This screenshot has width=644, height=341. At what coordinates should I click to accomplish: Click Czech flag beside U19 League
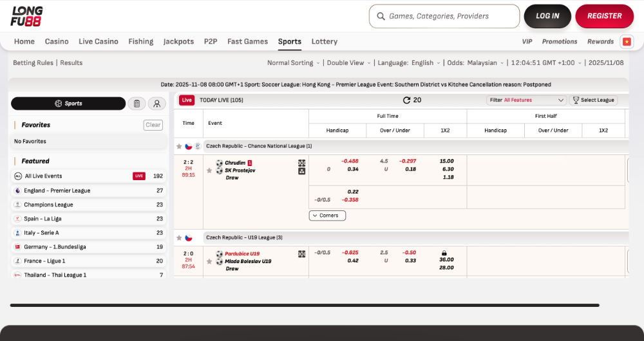(189, 237)
